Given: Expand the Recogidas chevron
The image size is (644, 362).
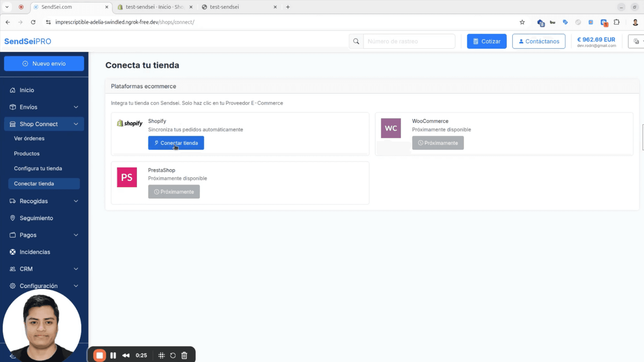Looking at the screenshot, I should click(x=76, y=201).
